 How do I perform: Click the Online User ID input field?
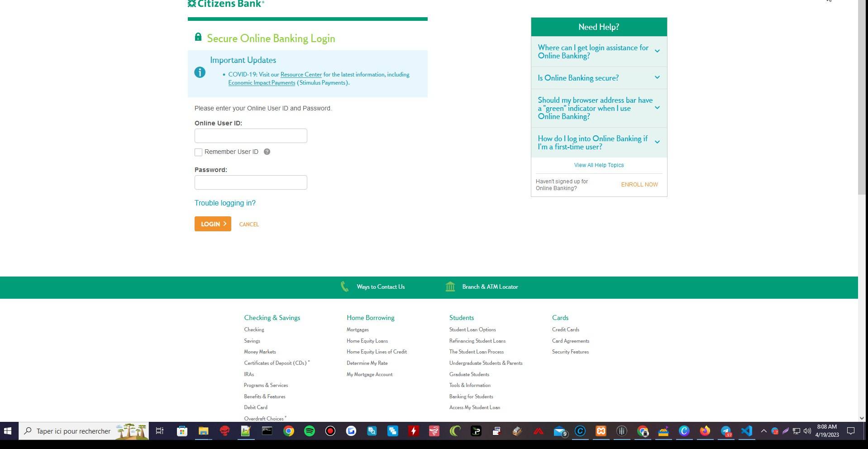[x=251, y=136]
